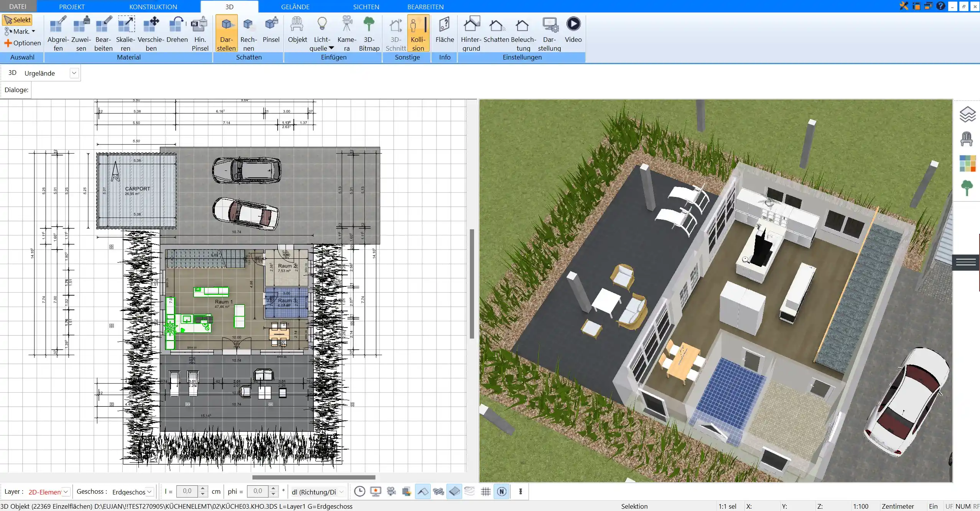Click the Selekt button
Screen dimensions: 980x511
pyautogui.click(x=17, y=20)
